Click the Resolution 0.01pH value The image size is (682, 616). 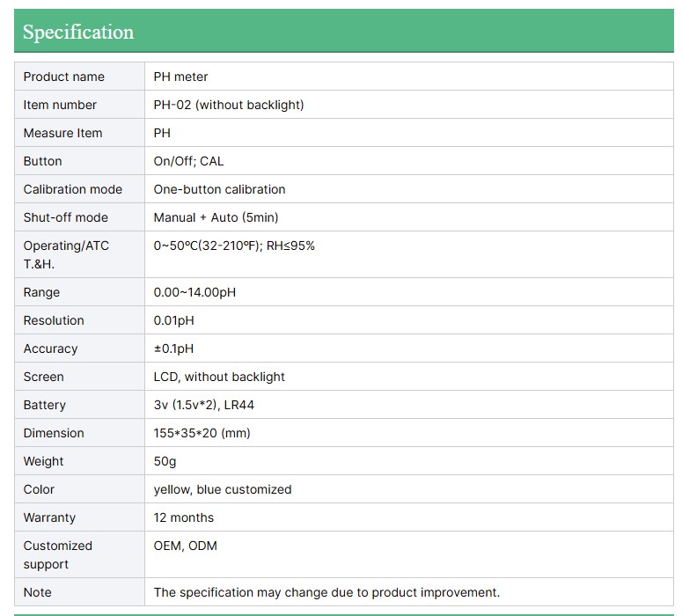[x=173, y=320]
